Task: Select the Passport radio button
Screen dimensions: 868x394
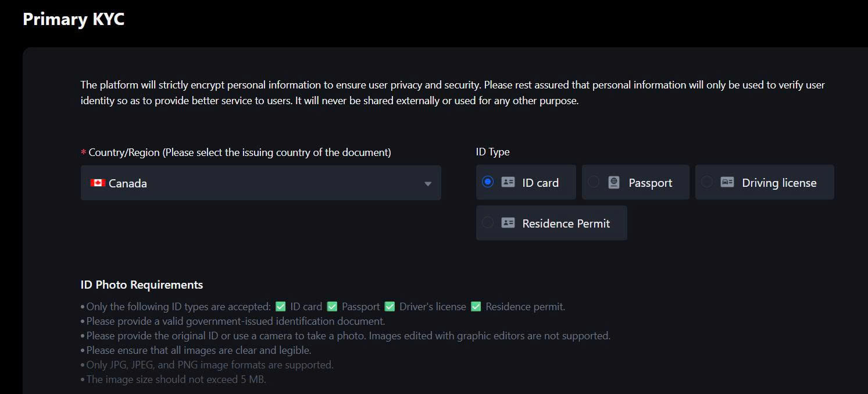Action: pos(593,182)
